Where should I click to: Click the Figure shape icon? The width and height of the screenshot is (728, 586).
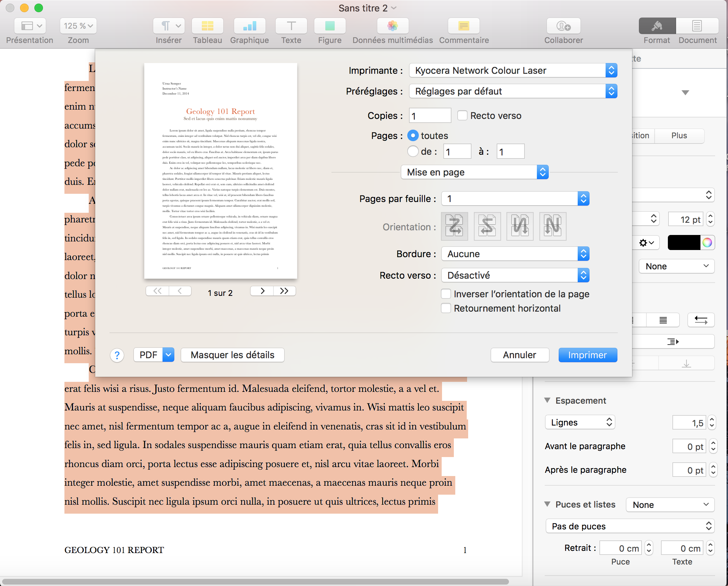[330, 26]
